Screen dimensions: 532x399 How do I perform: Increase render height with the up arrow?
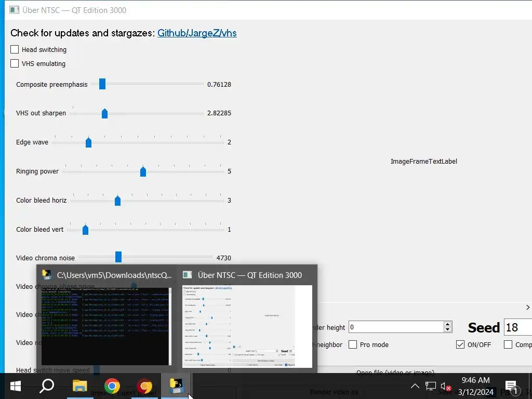[x=447, y=324]
